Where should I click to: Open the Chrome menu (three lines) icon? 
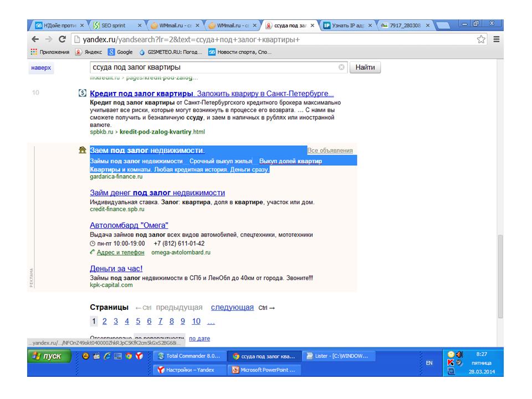497,39
